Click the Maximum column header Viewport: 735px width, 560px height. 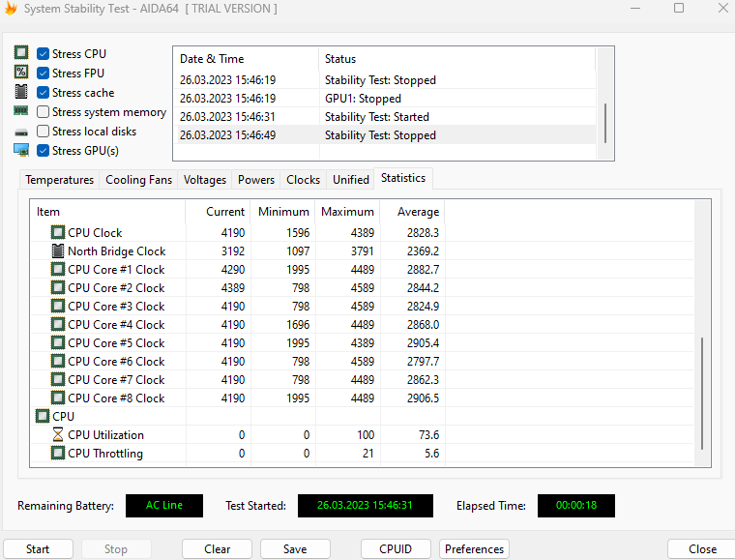coord(347,212)
